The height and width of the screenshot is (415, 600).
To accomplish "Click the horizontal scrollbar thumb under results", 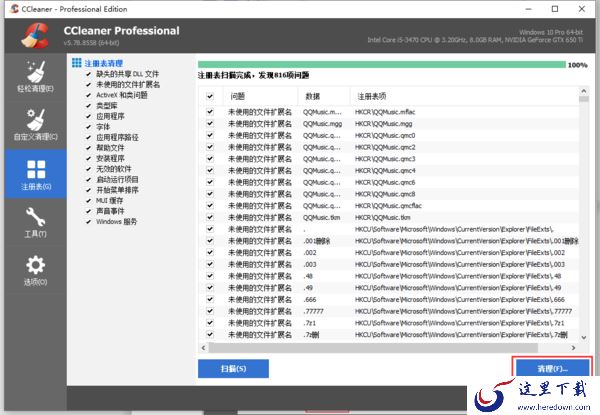I will [x=373, y=348].
